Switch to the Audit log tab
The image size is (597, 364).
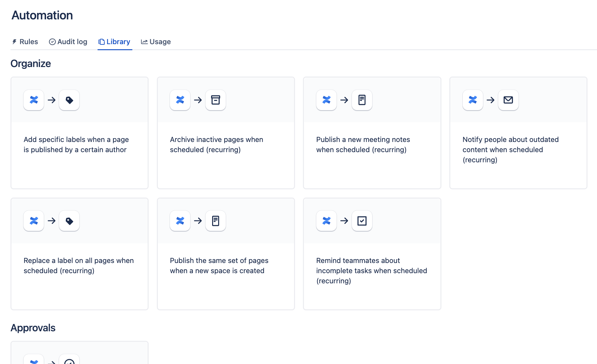68,42
